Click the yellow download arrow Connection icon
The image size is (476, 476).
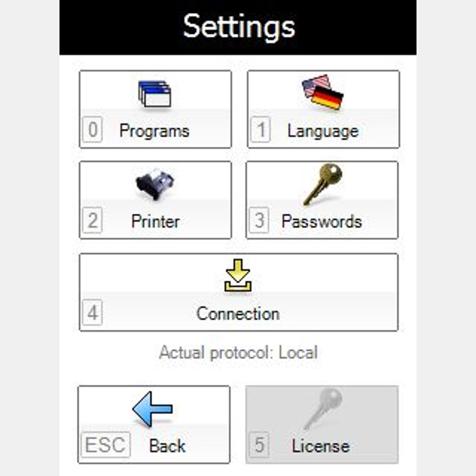(238, 275)
